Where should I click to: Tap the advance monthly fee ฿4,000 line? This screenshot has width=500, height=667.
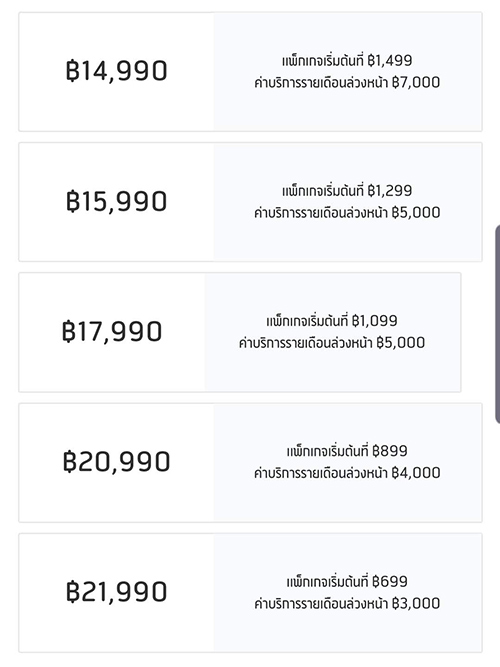tap(347, 473)
